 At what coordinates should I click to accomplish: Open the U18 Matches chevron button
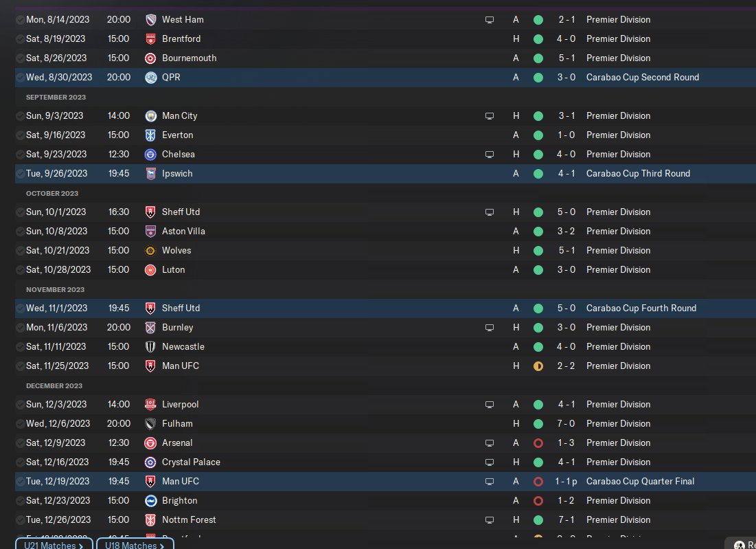pos(135,544)
